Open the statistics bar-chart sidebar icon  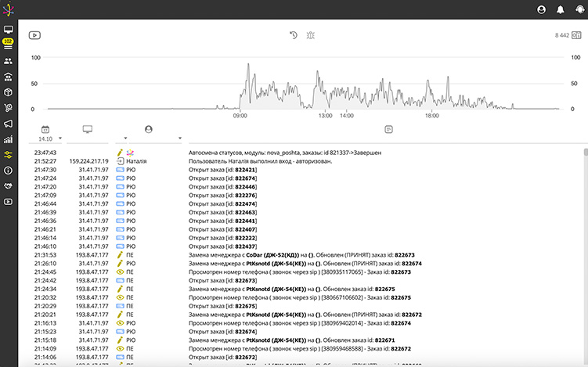coord(8,139)
